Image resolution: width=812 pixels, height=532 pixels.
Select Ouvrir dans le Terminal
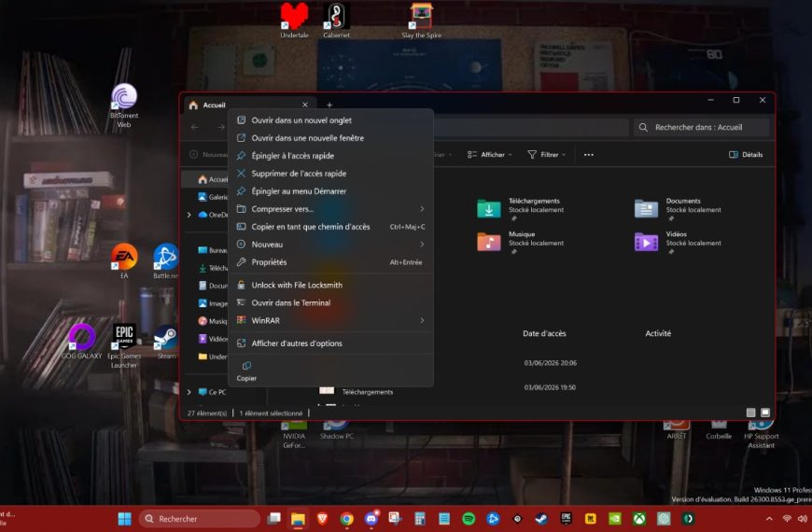coord(330,302)
